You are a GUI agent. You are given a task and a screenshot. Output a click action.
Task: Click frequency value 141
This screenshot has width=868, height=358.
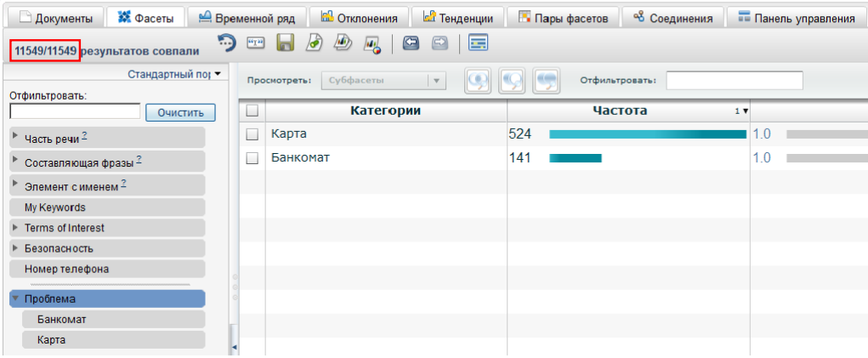519,158
